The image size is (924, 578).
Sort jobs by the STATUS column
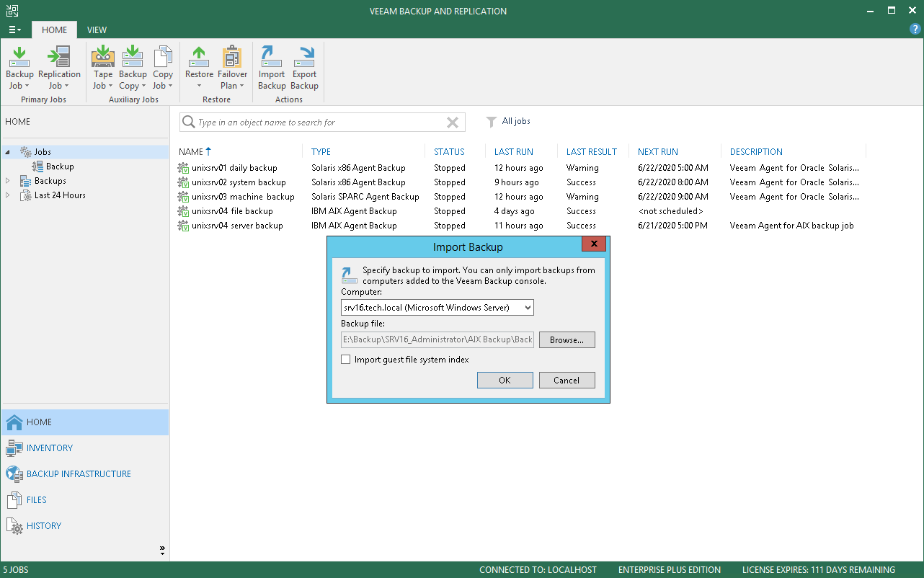tap(449, 152)
